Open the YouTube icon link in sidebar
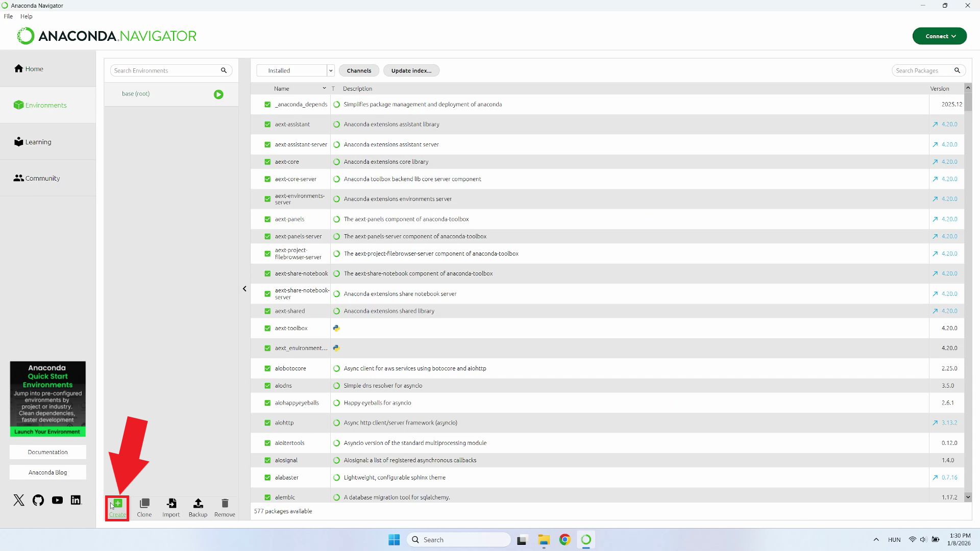This screenshot has height=551, width=980. pyautogui.click(x=57, y=500)
